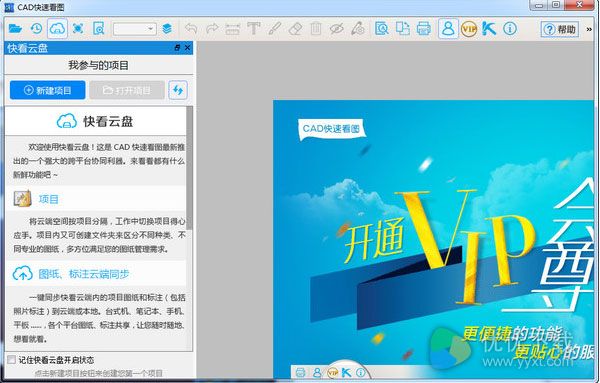The image size is (600, 383).
Task: Select the eraser tool icon
Action: tap(295, 29)
